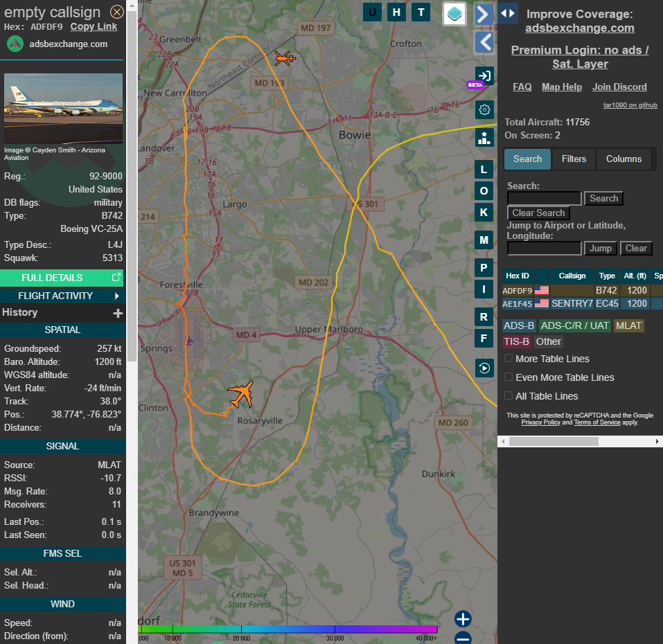
Task: Click the altitude color scale bar
Action: pos(288,629)
